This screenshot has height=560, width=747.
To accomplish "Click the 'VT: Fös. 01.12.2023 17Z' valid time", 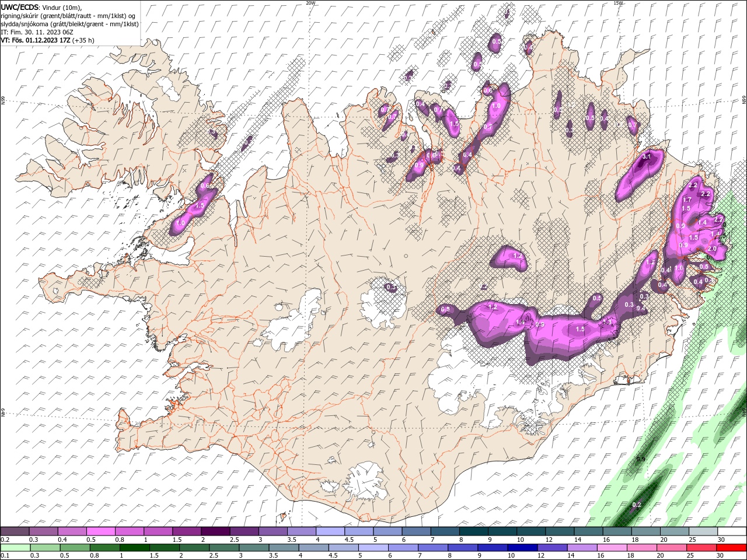I will [36, 40].
